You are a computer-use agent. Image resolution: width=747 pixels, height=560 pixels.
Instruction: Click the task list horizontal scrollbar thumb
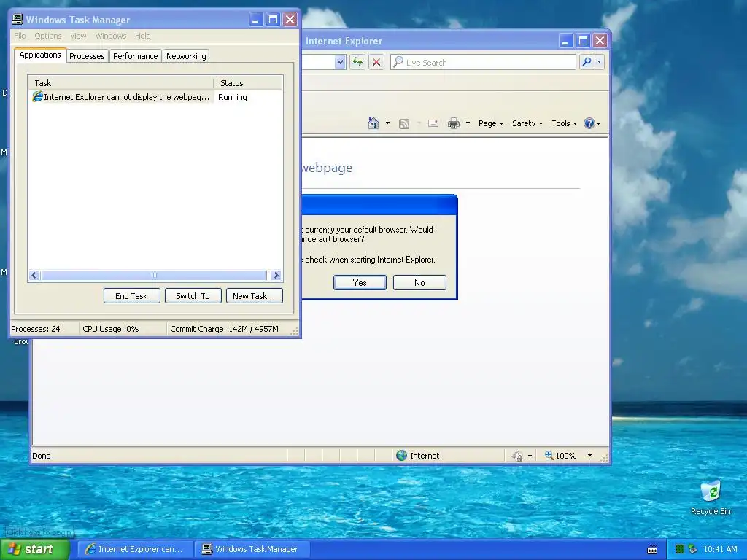coord(154,275)
